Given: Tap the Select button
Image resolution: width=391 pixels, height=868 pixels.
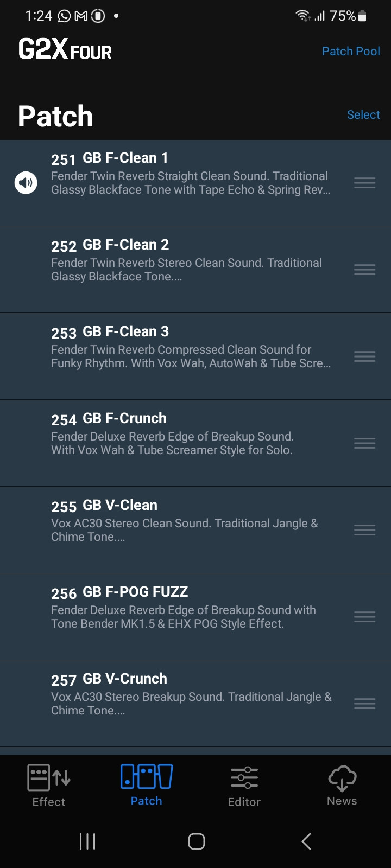Looking at the screenshot, I should pyautogui.click(x=363, y=115).
